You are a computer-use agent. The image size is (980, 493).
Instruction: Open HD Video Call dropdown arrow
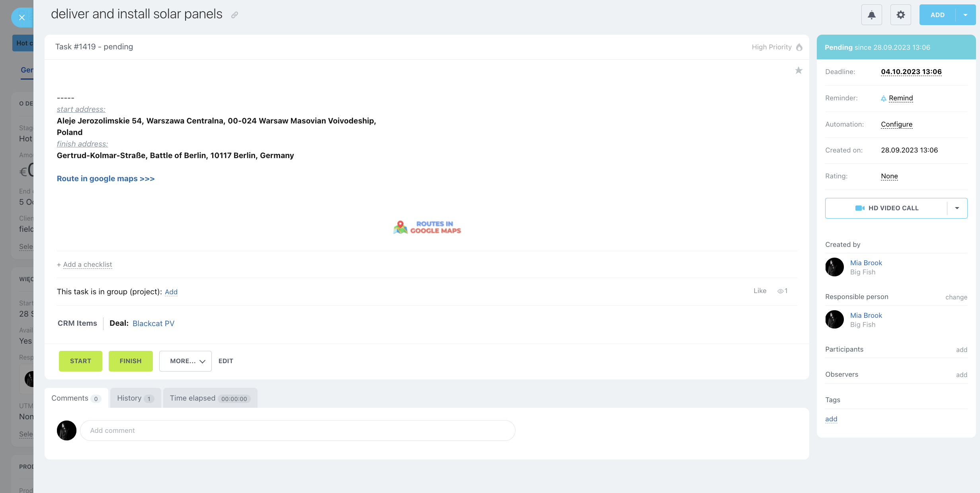(957, 208)
